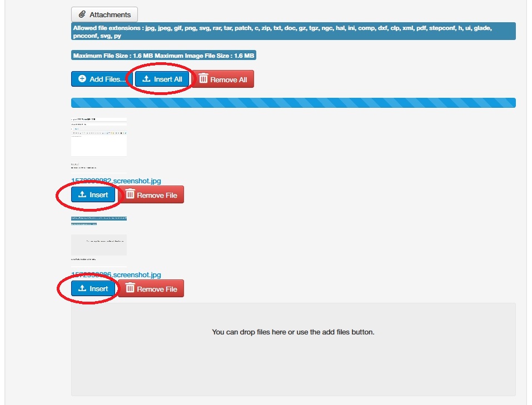The image size is (532, 405).
Task: Open the Attachments button with paperclip
Action: (104, 14)
